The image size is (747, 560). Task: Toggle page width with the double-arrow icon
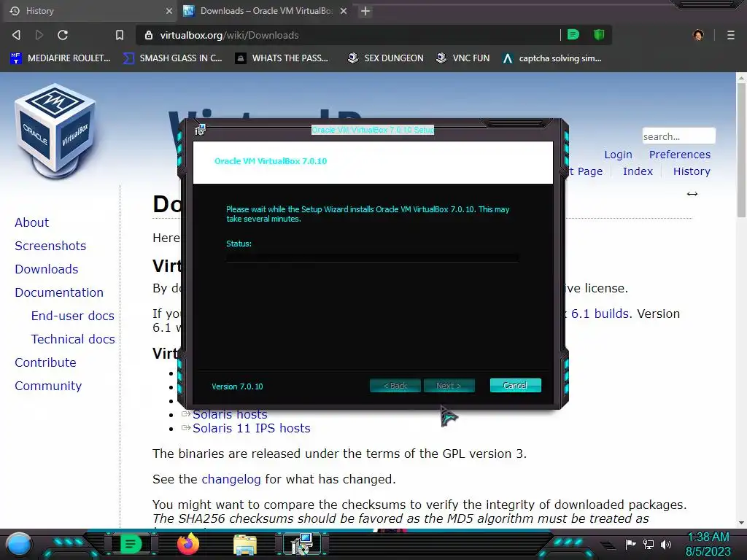692,194
